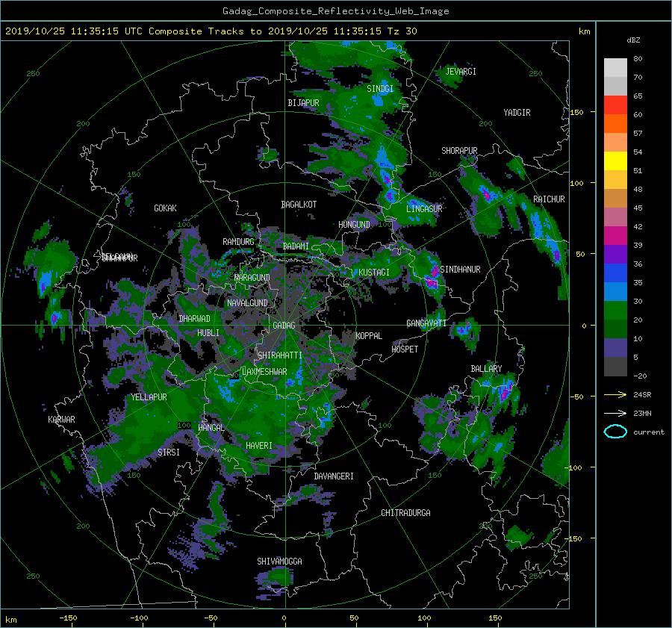The width and height of the screenshot is (672, 628).
Task: Select the blue 35 dBZ color swatch
Action: click(615, 273)
